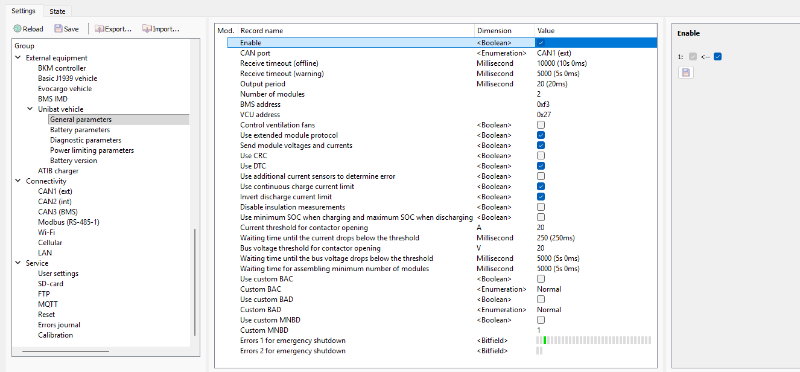800x372 pixels.
Task: Open SD-card service item
Action: 51,284
